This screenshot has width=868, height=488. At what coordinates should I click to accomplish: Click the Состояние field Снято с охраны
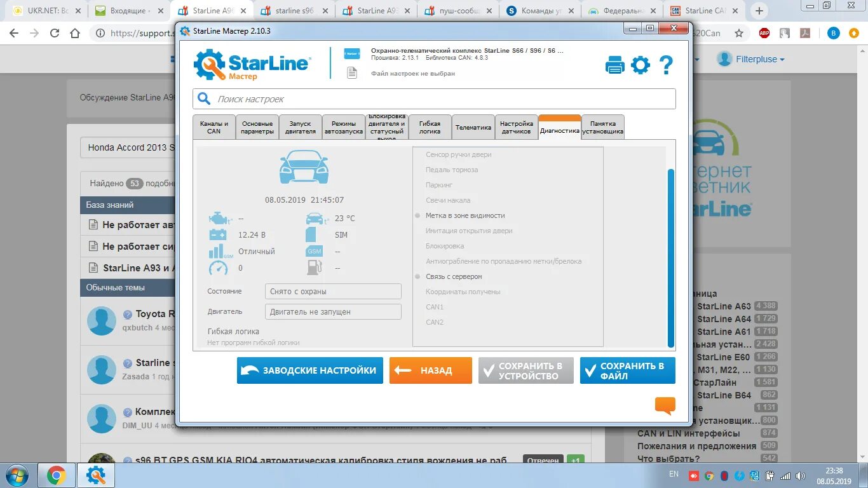pyautogui.click(x=333, y=292)
